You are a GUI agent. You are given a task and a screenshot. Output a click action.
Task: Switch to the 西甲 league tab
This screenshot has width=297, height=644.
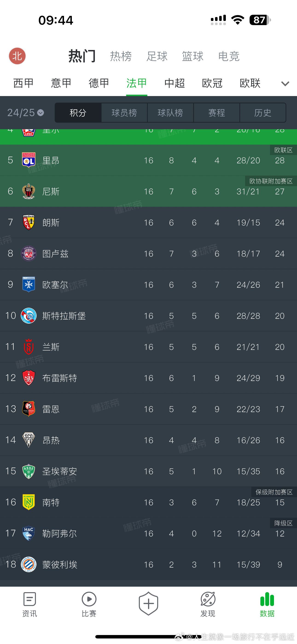[23, 83]
